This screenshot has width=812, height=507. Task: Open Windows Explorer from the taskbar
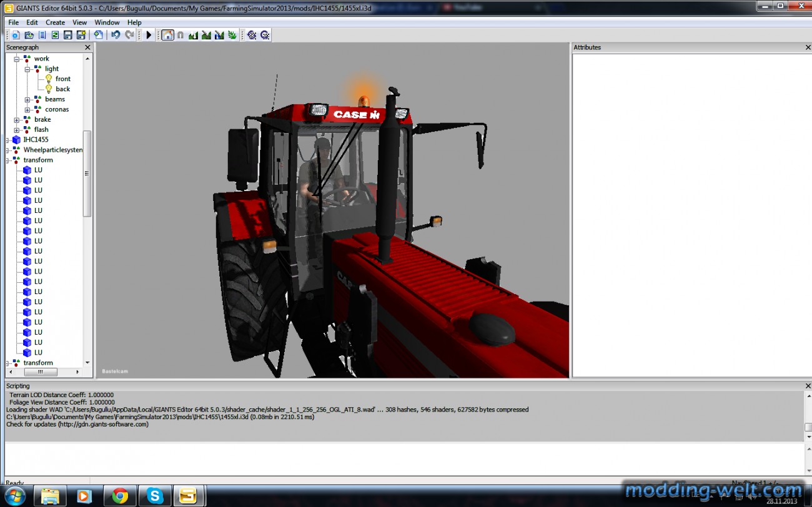click(x=50, y=496)
